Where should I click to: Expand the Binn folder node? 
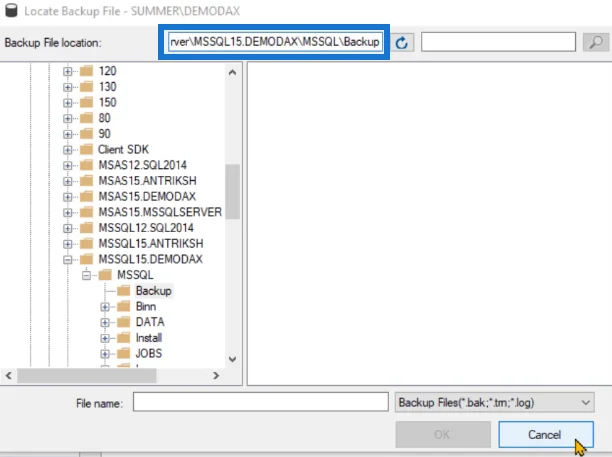(105, 307)
